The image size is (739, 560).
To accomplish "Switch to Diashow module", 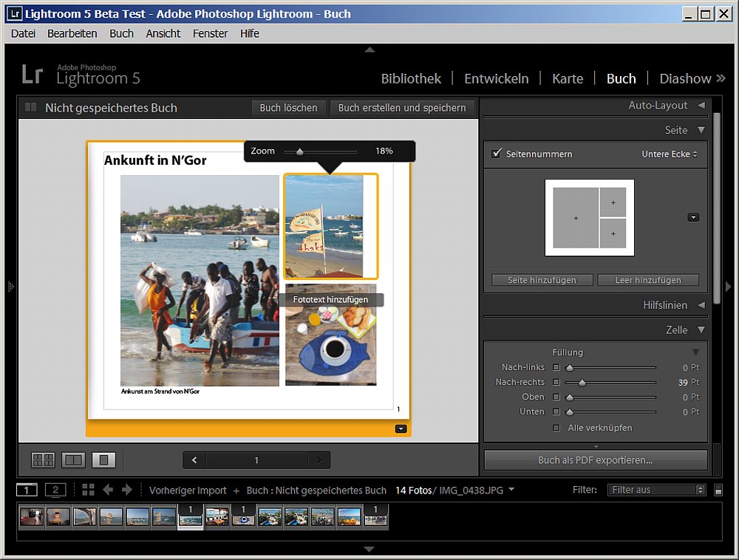I will [685, 78].
